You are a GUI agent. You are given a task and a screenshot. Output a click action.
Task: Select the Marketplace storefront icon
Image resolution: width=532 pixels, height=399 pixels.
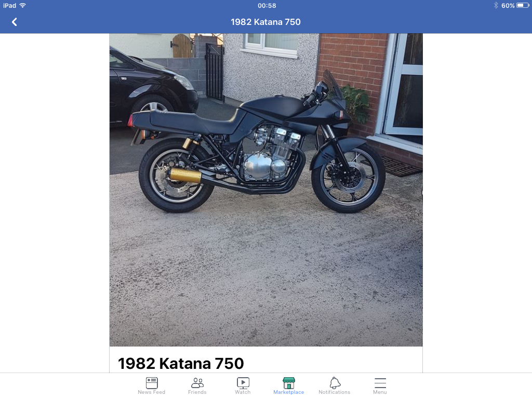(289, 383)
